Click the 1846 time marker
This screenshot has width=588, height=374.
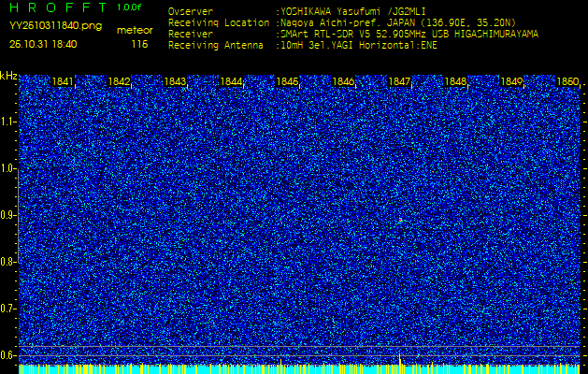click(343, 81)
